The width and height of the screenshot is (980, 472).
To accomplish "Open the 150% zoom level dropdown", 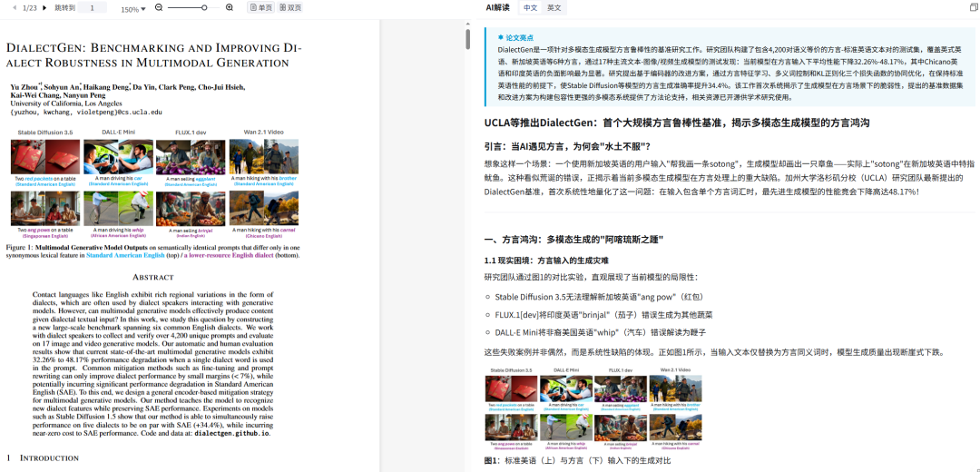I will (x=133, y=9).
